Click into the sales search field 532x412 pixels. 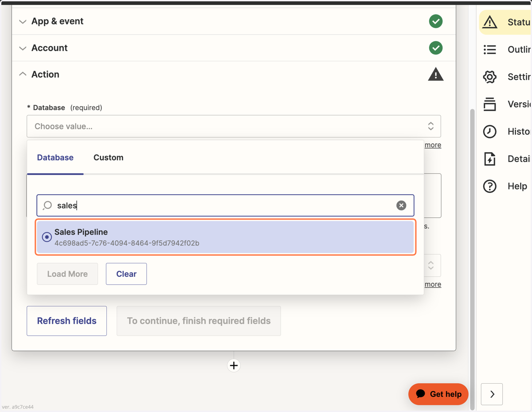coord(225,205)
